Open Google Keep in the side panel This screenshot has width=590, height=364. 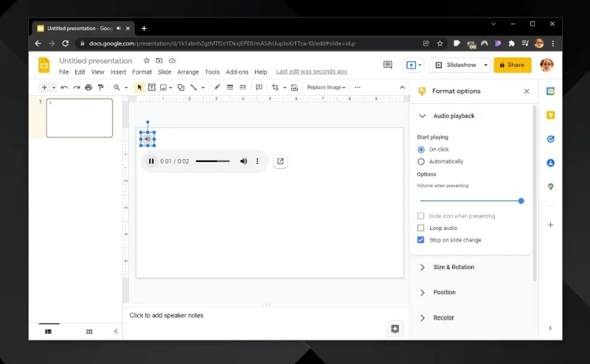coord(550,115)
